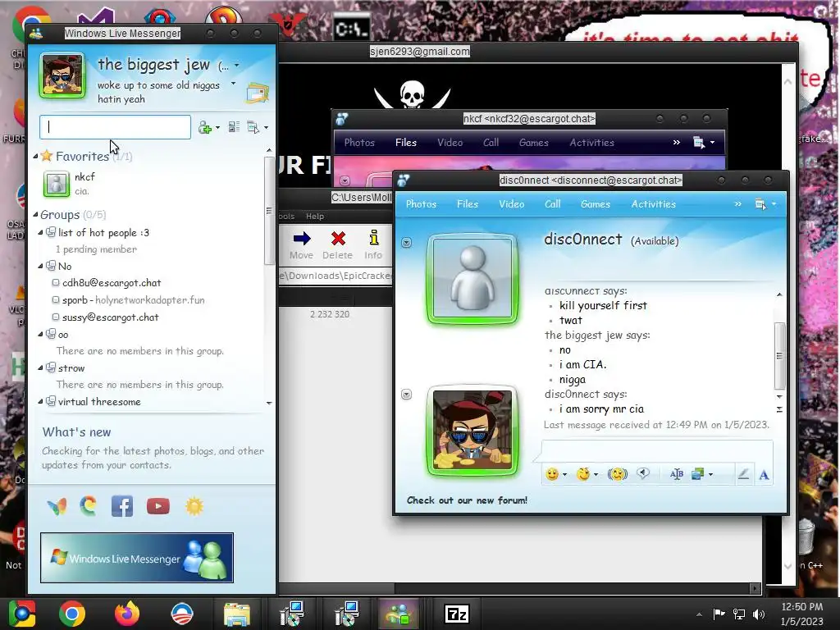Open the add contact dropdown arrow
The image size is (840, 630).
click(217, 128)
